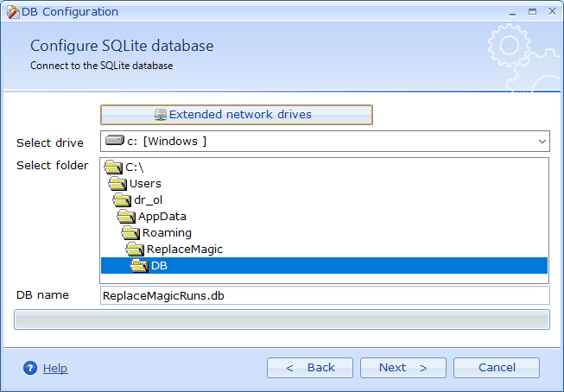Click the dr_ol folder icon
564x392 pixels.
tap(122, 199)
